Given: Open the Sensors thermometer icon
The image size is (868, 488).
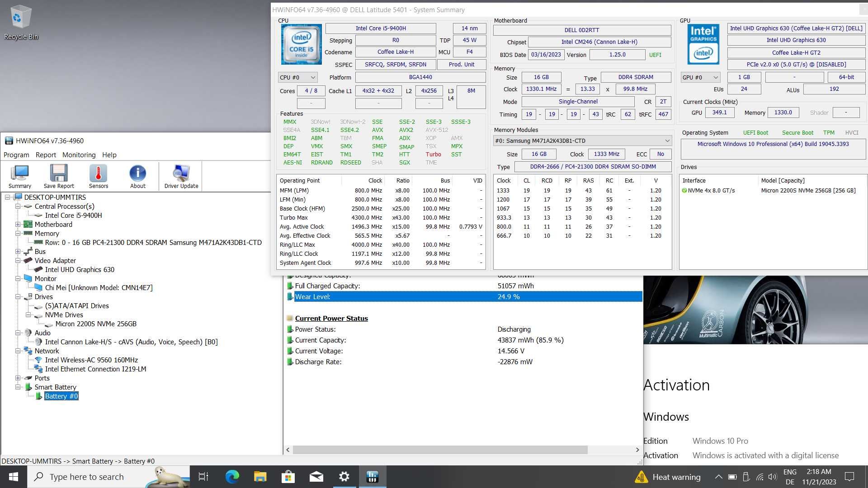Looking at the screenshot, I should pos(99,176).
